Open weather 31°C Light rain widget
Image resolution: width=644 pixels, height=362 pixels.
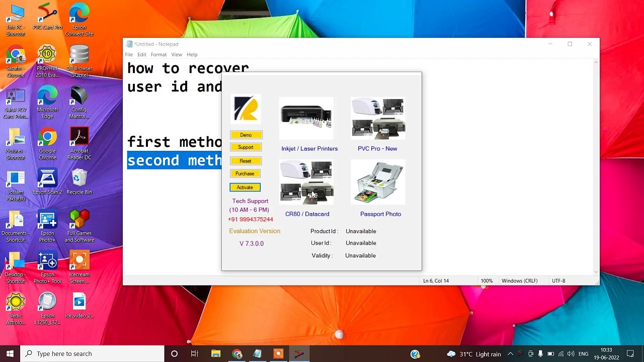474,353
